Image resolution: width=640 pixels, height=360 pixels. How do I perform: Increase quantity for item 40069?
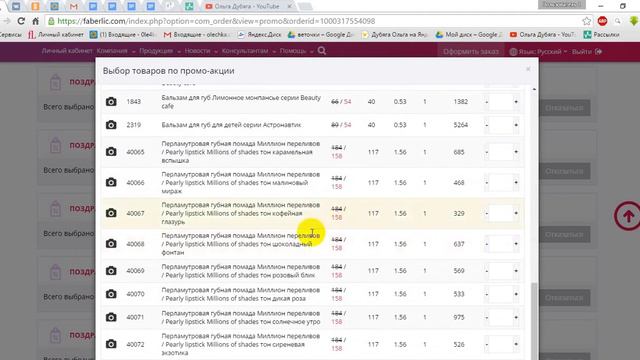[x=516, y=271]
